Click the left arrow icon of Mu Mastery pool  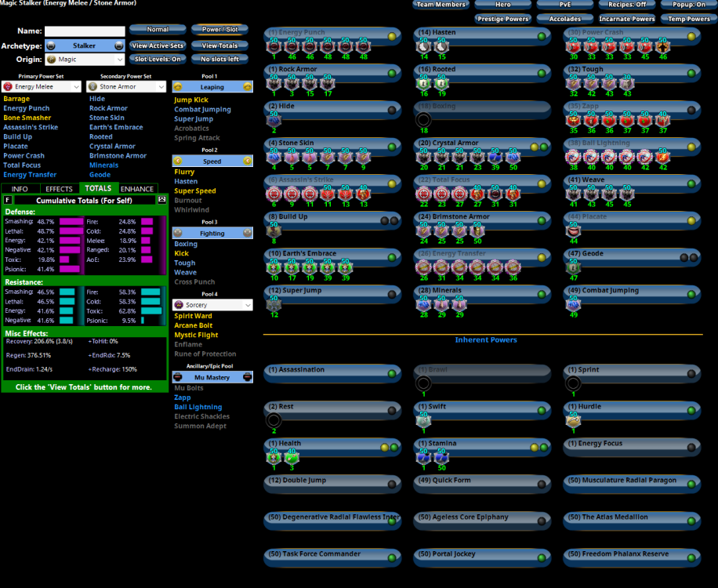pos(178,377)
